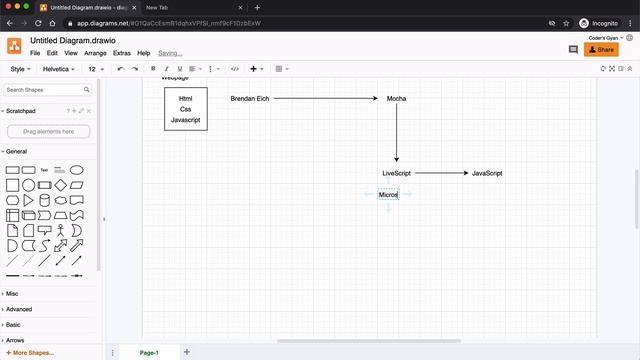Image resolution: width=640 pixels, height=360 pixels.
Task: Open the HTML formatting code icon
Action: tap(235, 69)
